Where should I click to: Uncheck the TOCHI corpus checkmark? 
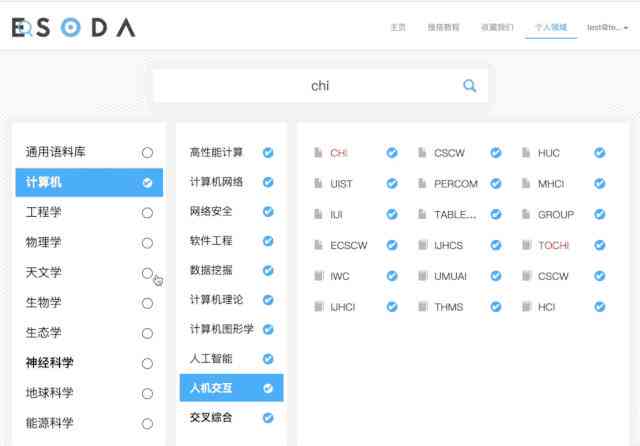(600, 245)
